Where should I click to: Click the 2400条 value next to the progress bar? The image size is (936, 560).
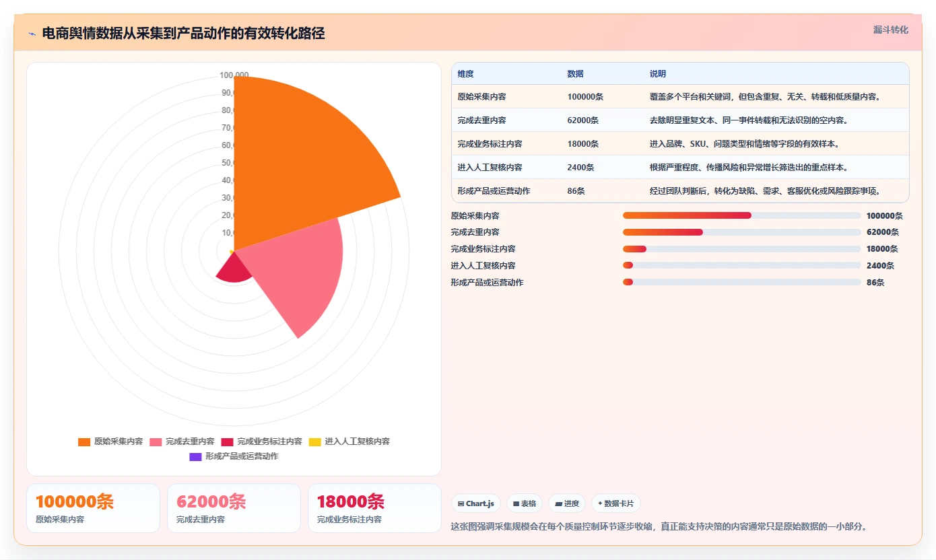tap(881, 265)
